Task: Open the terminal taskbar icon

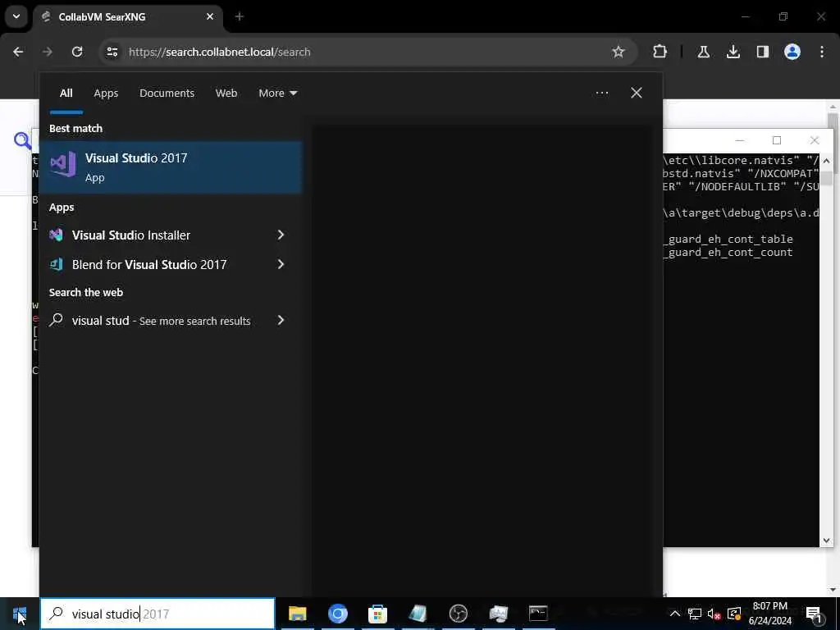Action: click(x=538, y=614)
